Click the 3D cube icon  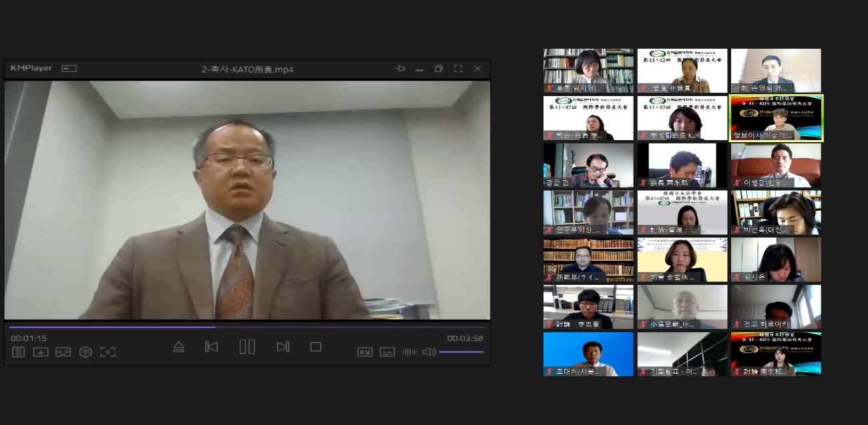(x=85, y=352)
